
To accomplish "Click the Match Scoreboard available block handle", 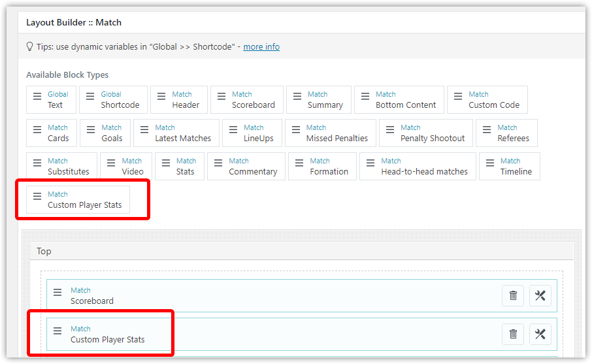I will (222, 96).
